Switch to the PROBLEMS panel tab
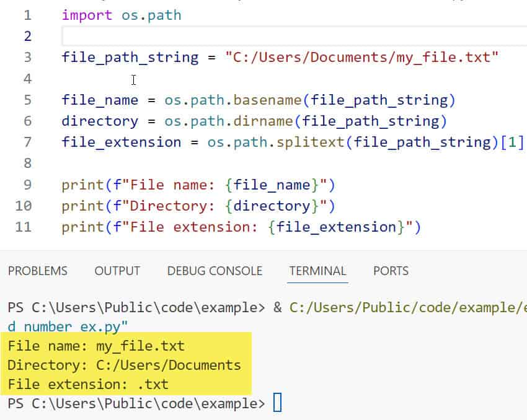Screen dimensions: 527x420 click(x=37, y=271)
